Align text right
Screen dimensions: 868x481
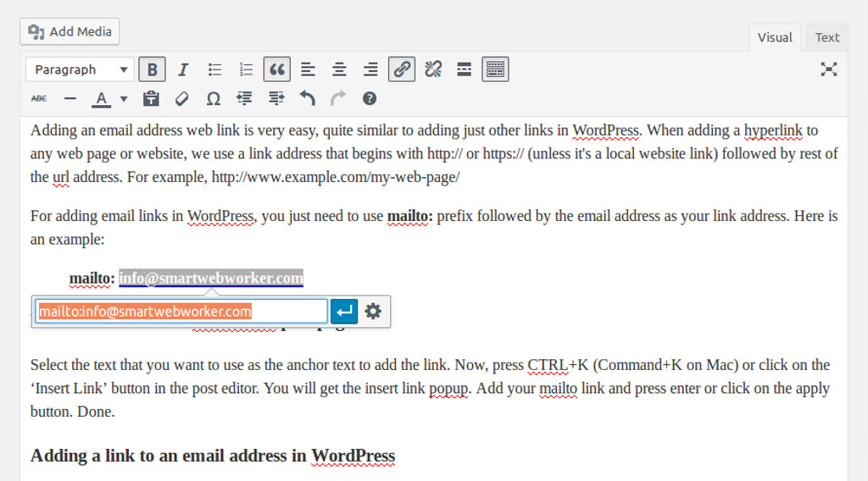click(370, 69)
